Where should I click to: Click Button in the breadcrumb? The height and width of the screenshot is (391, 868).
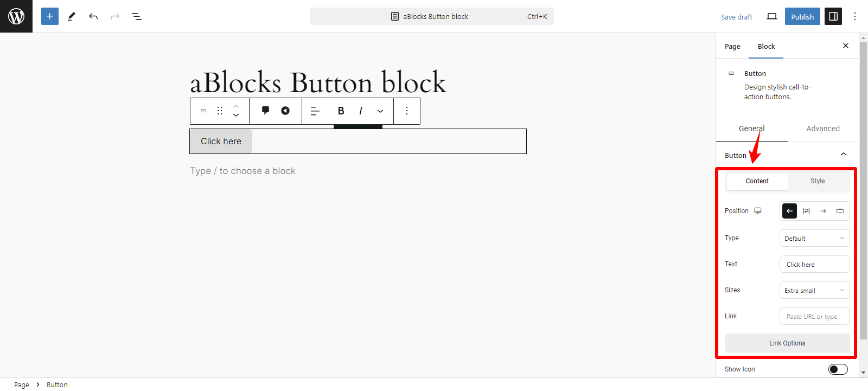(x=57, y=384)
